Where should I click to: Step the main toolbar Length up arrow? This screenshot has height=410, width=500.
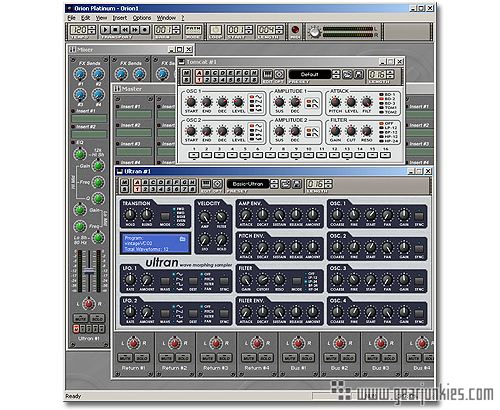pos(279,28)
